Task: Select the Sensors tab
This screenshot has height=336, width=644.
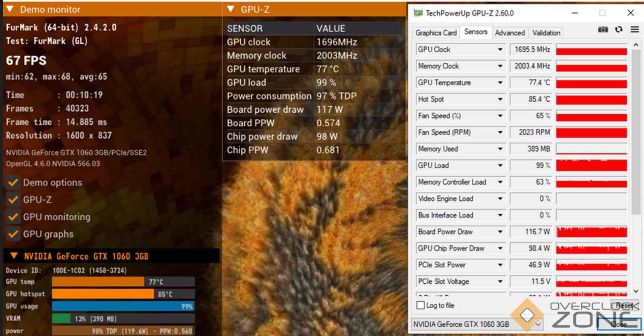Action: pos(476,32)
